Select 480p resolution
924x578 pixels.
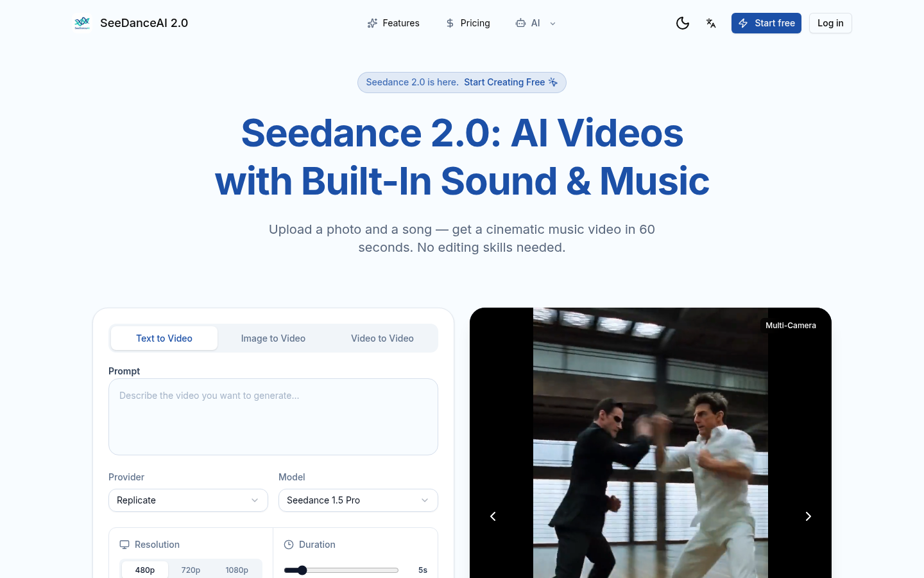145,570
